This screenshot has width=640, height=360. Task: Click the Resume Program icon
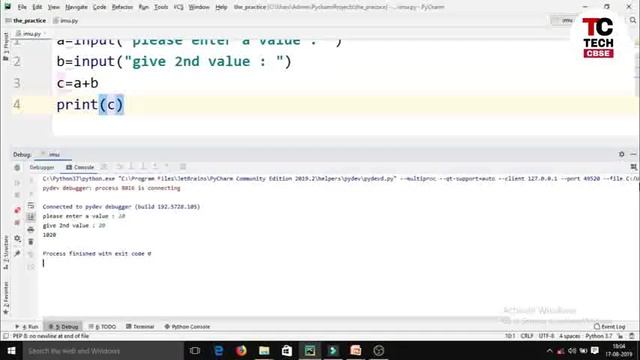click(x=17, y=183)
